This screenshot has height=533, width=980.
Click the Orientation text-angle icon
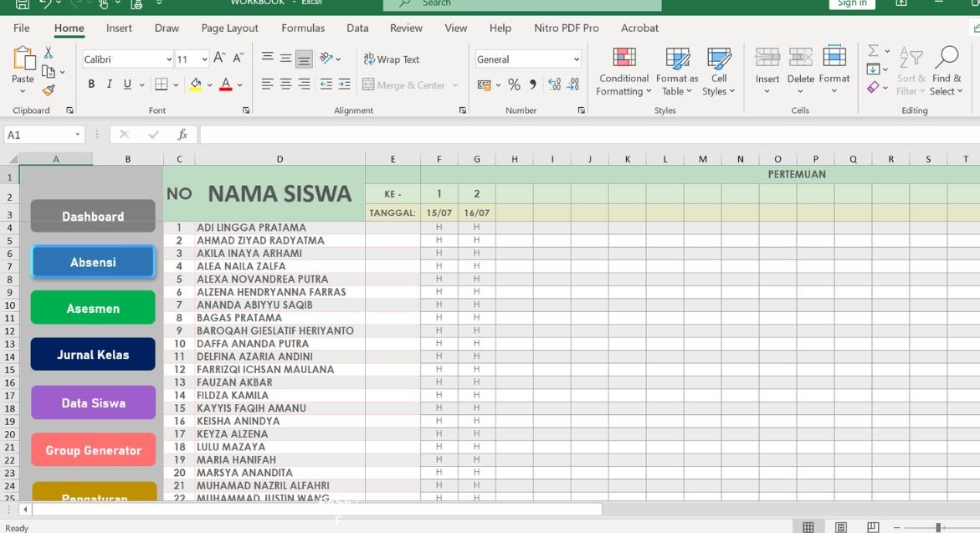326,59
